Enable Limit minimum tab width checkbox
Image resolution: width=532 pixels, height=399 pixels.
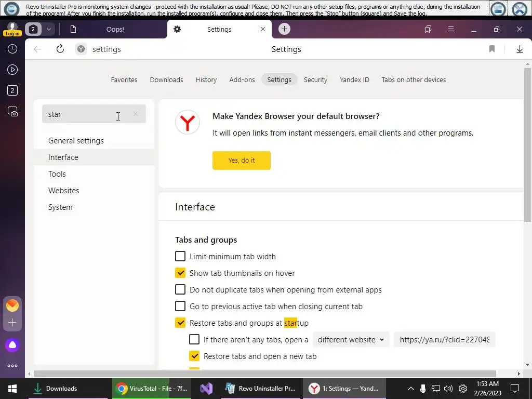pyautogui.click(x=180, y=256)
